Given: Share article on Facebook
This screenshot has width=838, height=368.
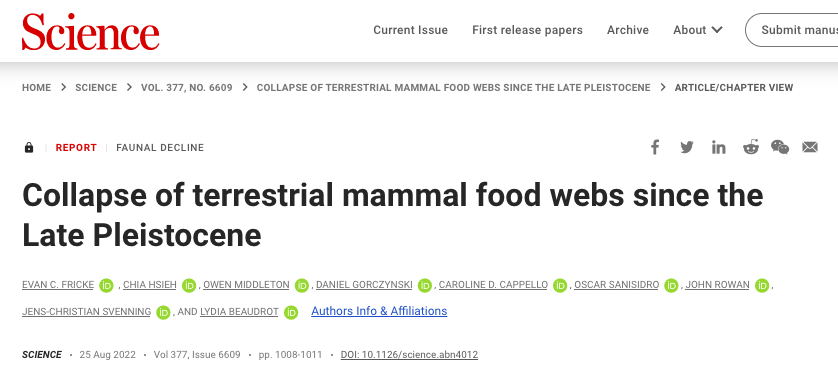Looking at the screenshot, I should (655, 147).
